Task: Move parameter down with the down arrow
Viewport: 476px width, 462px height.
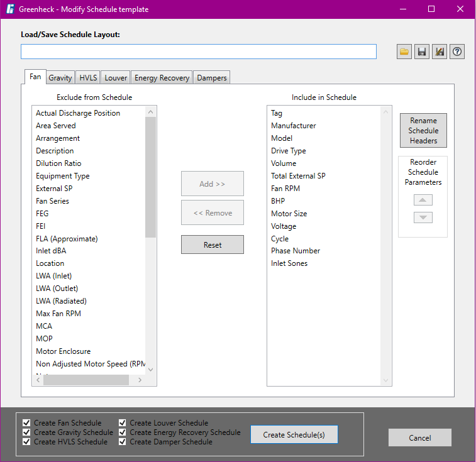Action: tap(423, 217)
